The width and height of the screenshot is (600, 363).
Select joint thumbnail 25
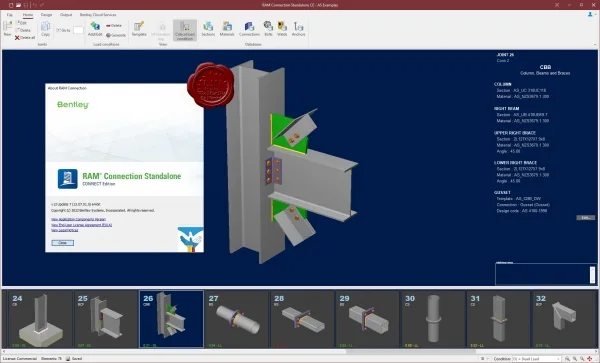pos(106,319)
